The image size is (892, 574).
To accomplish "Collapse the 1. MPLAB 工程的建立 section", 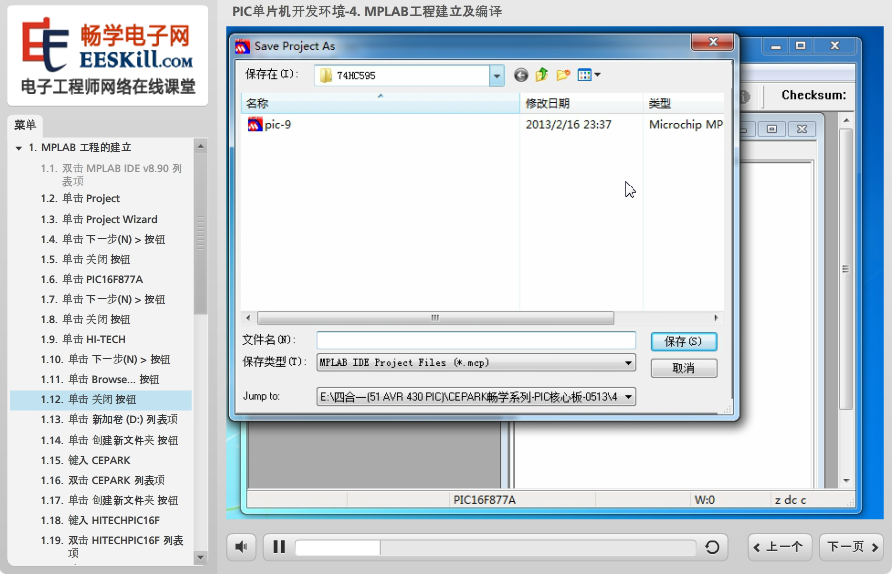I will click(19, 148).
